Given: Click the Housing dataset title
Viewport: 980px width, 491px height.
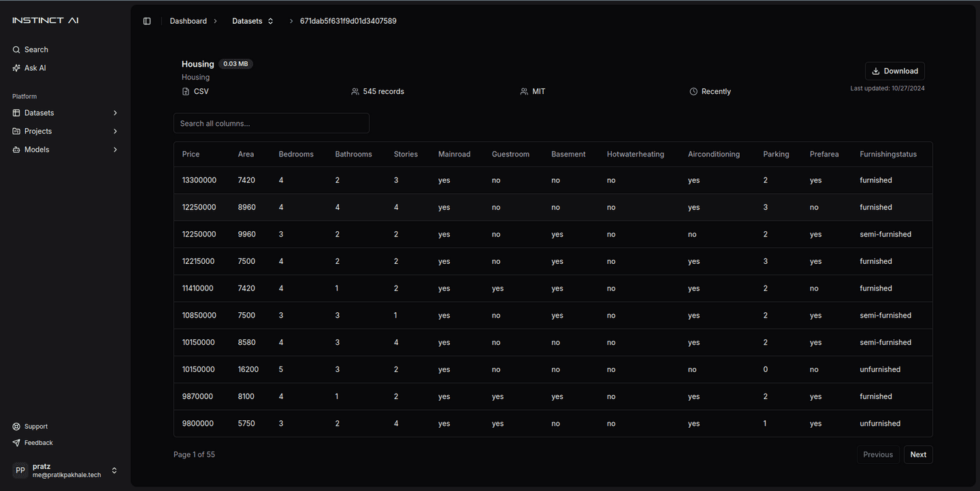Looking at the screenshot, I should coord(198,64).
